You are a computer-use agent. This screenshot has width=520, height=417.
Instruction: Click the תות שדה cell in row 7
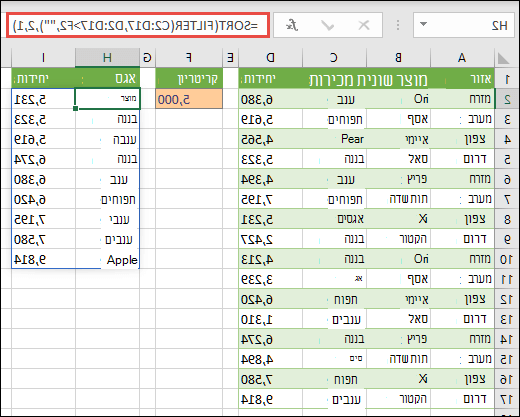click(398, 199)
